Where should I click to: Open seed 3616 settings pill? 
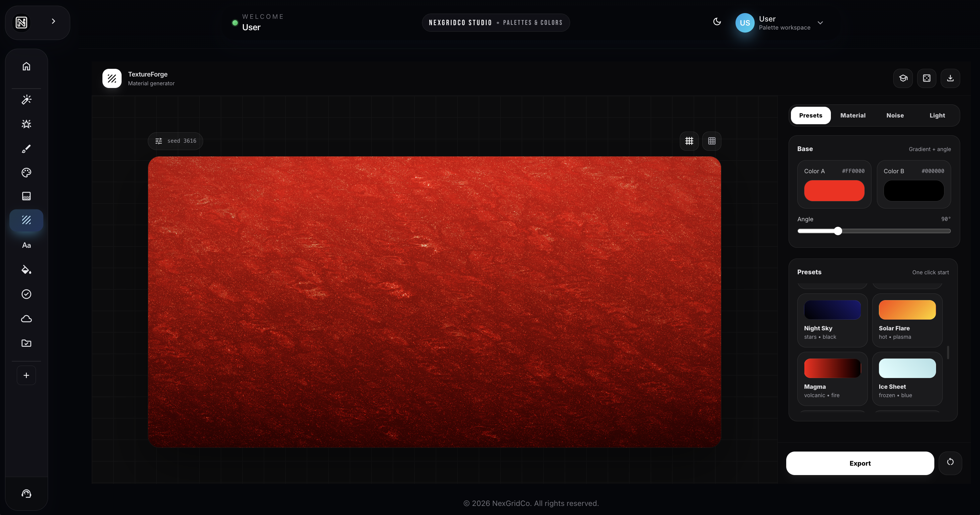pos(175,141)
